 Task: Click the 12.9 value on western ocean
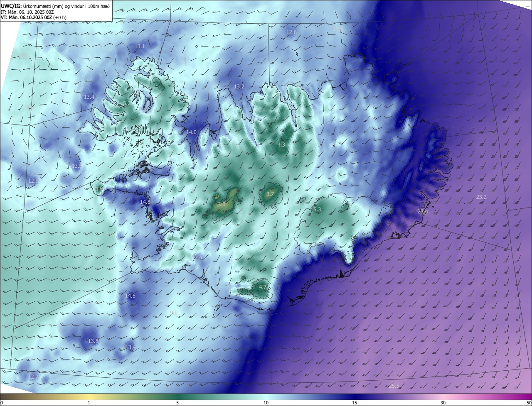tap(33, 181)
